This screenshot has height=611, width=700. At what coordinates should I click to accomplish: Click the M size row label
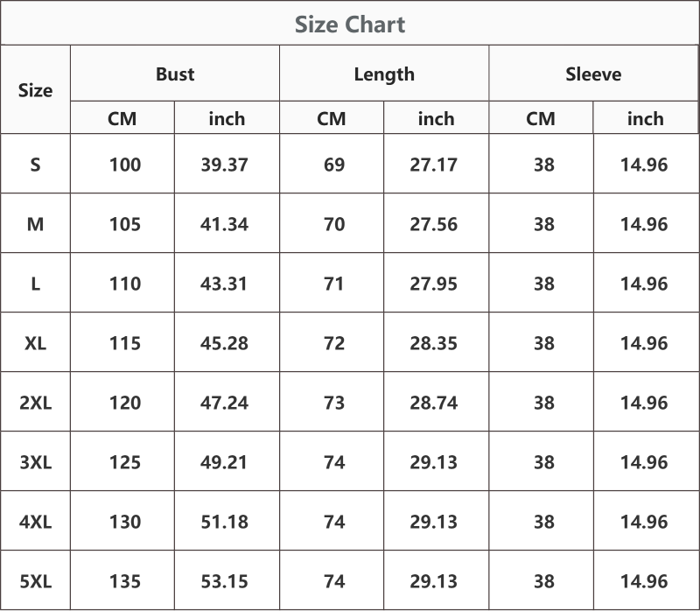click(x=35, y=224)
